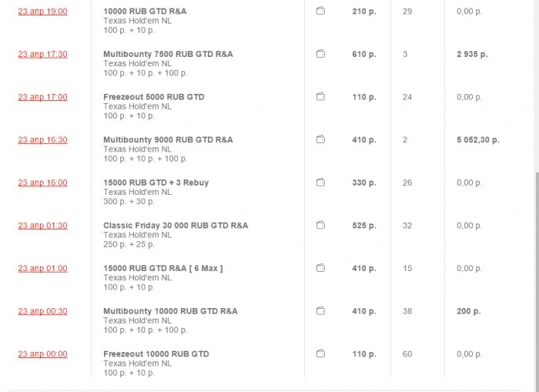
Task: Click the icon in the Freezeout 10000 RUB GTD row
Action: (x=320, y=354)
